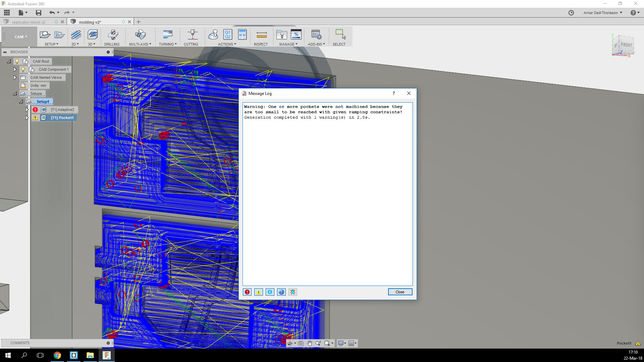Close the Message Log dialog
This screenshot has height=362, width=644.
[x=400, y=292]
